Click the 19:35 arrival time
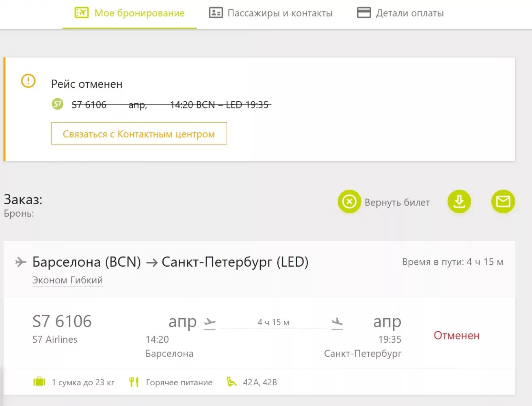Viewport: 532px width, 406px height. point(390,339)
